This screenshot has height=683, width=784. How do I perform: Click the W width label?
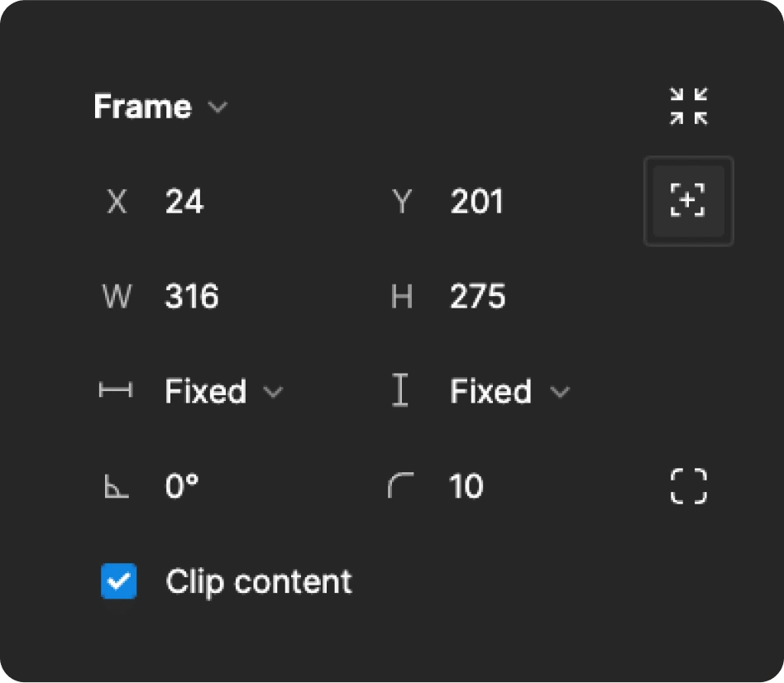point(117,296)
